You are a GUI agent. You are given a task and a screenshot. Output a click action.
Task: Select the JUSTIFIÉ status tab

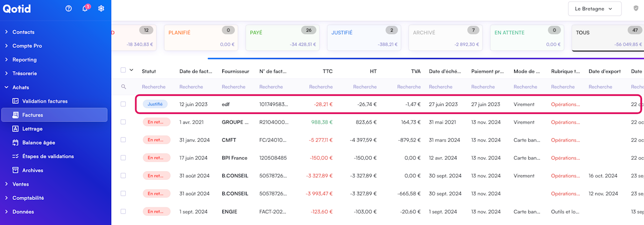pos(364,38)
